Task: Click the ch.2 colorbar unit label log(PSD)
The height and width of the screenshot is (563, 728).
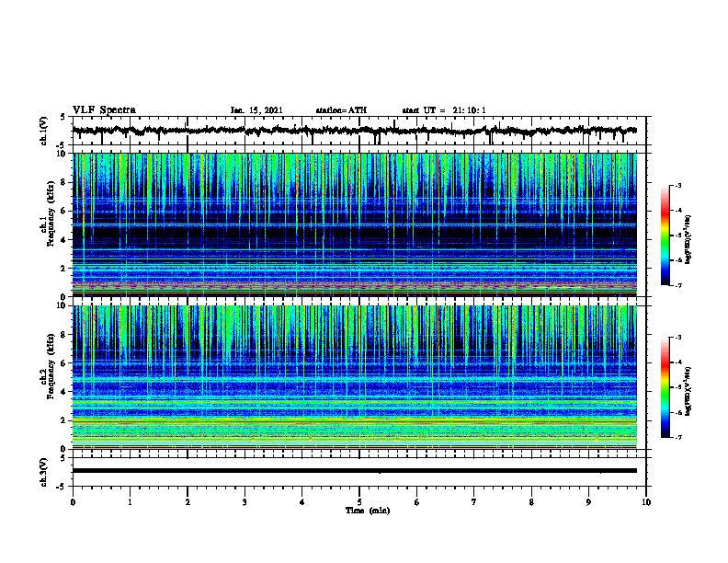Action: pyautogui.click(x=688, y=391)
